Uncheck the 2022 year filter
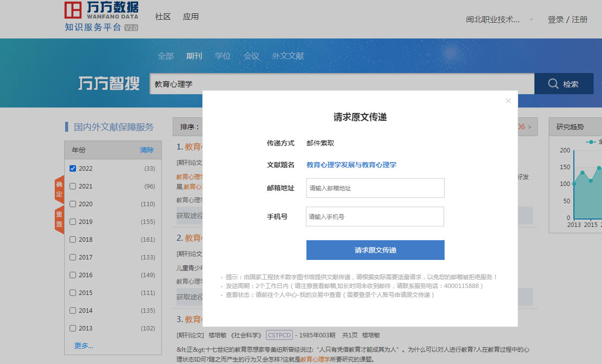The height and width of the screenshot is (364, 602). click(73, 168)
